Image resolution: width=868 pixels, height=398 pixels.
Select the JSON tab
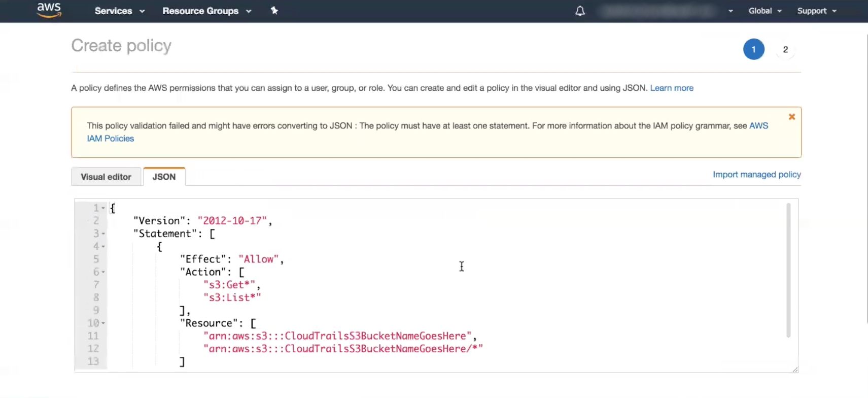164,177
